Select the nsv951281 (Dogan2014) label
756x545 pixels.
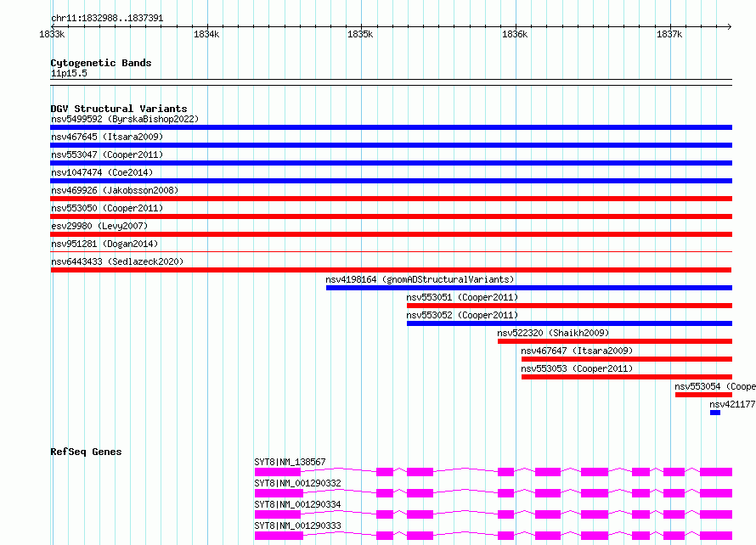[104, 244]
